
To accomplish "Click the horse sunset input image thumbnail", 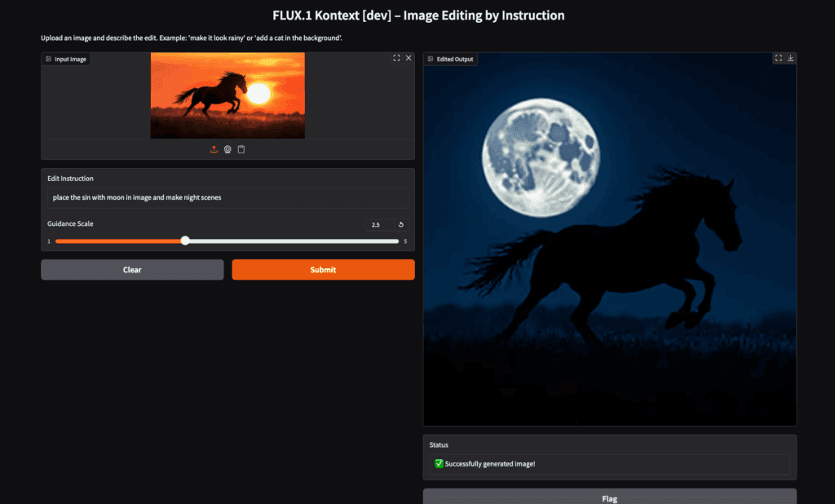I will coord(228,95).
